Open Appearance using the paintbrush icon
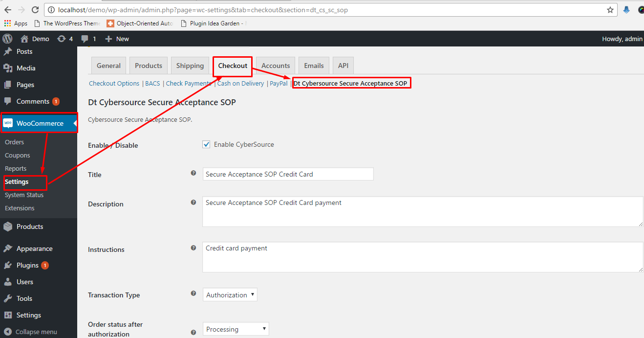Screen dimensions: 644x338 click(7, 248)
